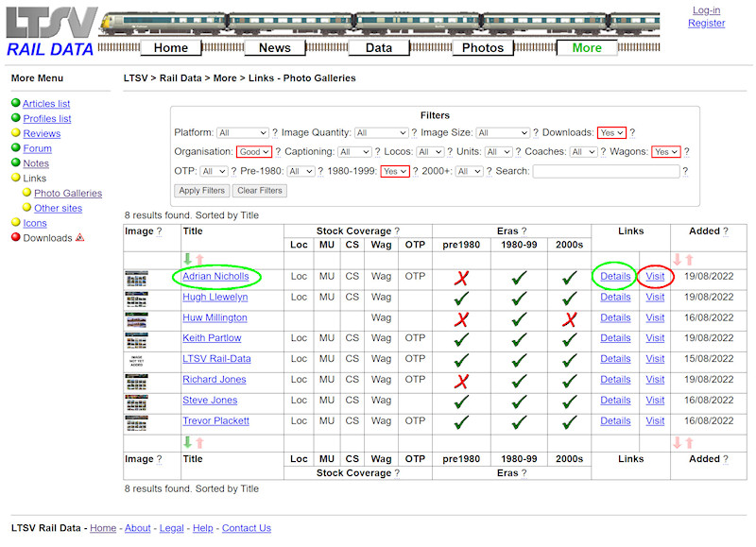
Task: Open the Register link
Action: [706, 23]
